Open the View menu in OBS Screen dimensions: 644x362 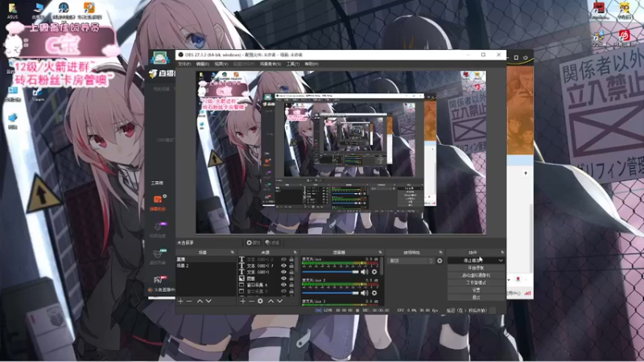(221, 64)
